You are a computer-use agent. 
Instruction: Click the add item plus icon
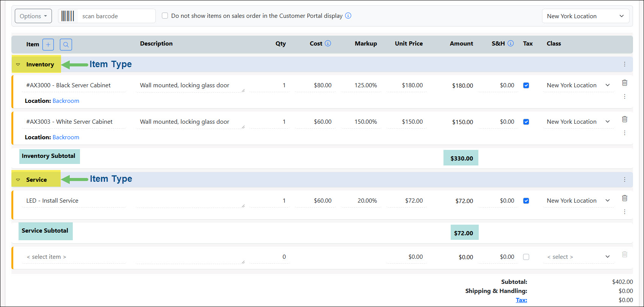coord(48,44)
